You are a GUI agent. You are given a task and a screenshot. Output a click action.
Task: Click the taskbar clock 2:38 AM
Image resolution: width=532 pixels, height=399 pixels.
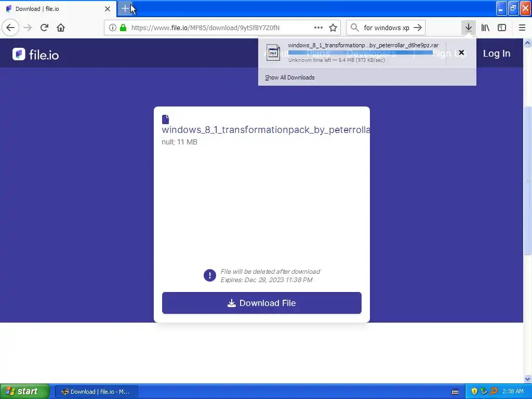513,391
